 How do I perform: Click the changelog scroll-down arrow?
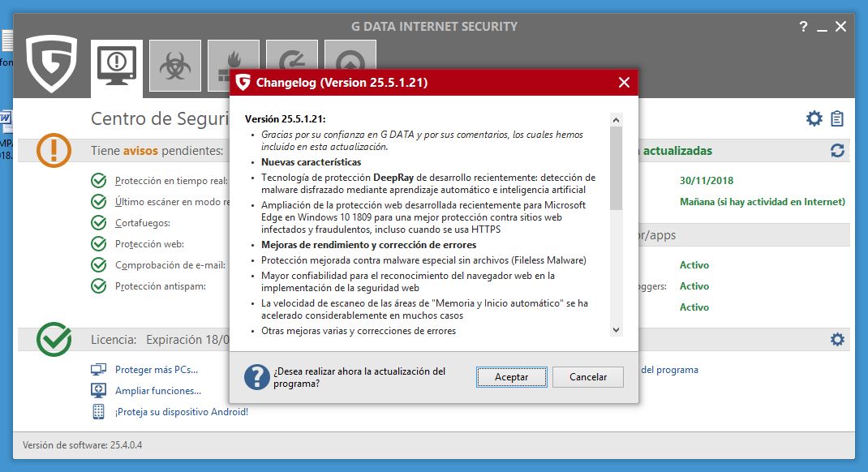[x=617, y=329]
